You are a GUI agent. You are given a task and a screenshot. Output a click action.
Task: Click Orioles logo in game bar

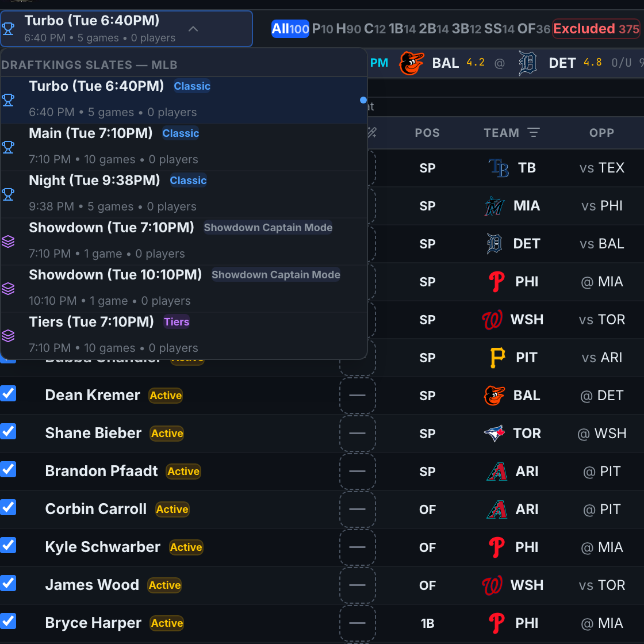click(x=412, y=63)
